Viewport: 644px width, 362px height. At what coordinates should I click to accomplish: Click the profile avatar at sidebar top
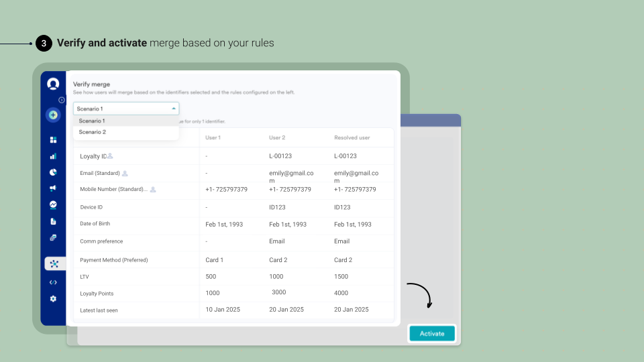(53, 84)
